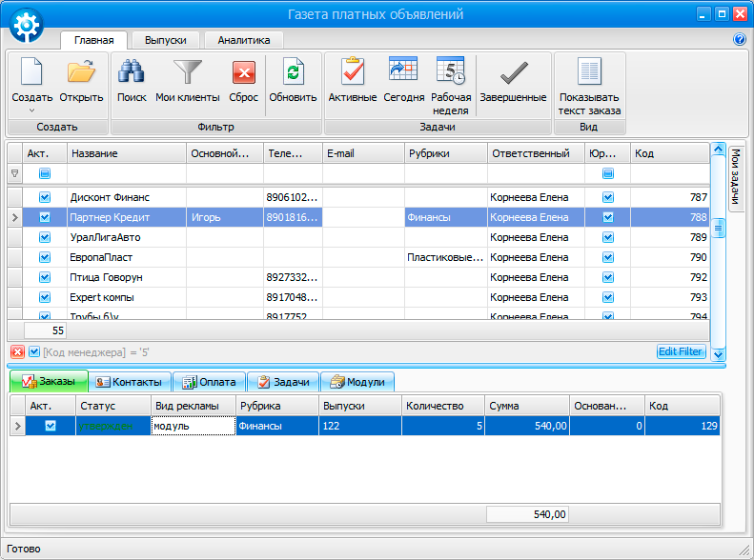
Task: Expand the Мои задачи side panel
Action: pos(736,177)
